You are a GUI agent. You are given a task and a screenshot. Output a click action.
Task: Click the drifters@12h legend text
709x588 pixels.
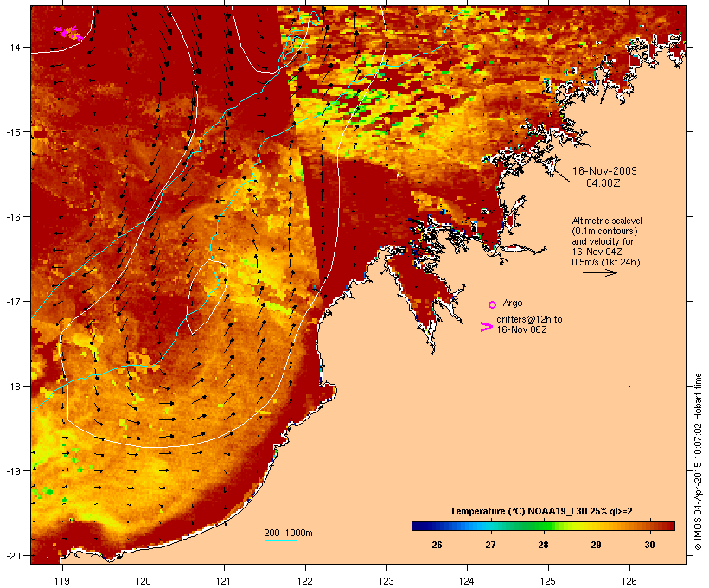point(529,324)
